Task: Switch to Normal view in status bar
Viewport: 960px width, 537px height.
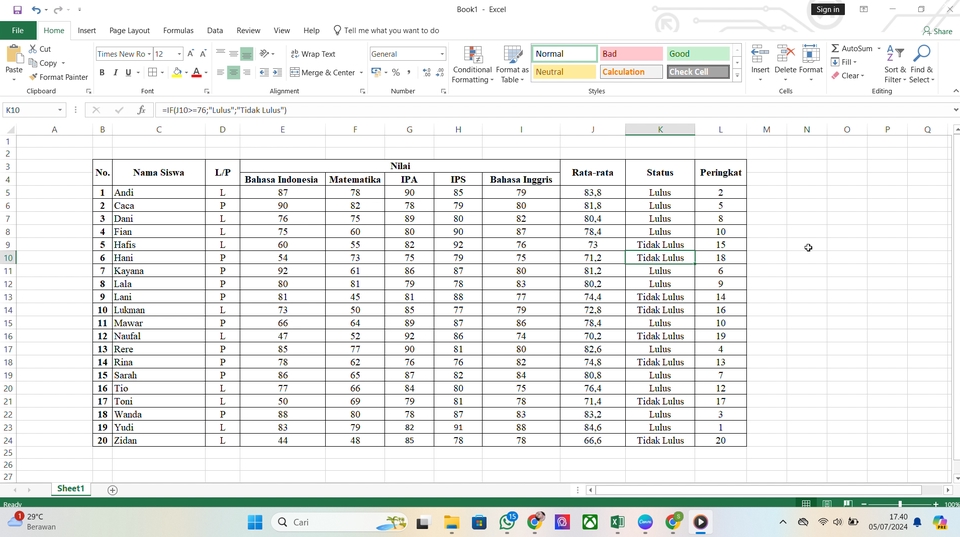Action: tap(806, 504)
